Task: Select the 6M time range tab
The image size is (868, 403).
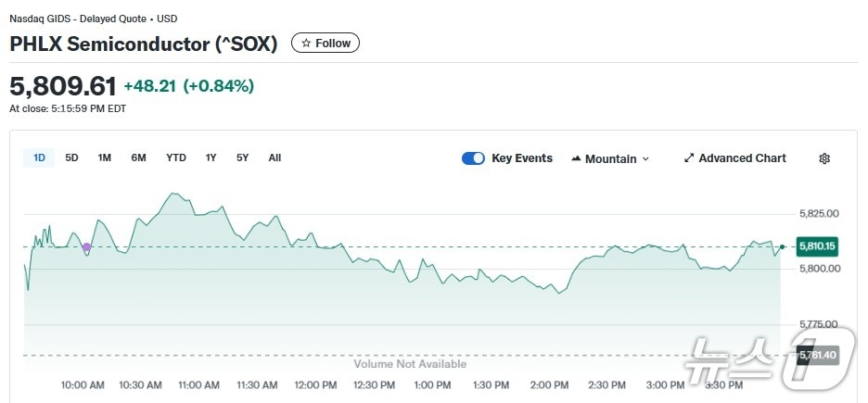Action: (138, 157)
